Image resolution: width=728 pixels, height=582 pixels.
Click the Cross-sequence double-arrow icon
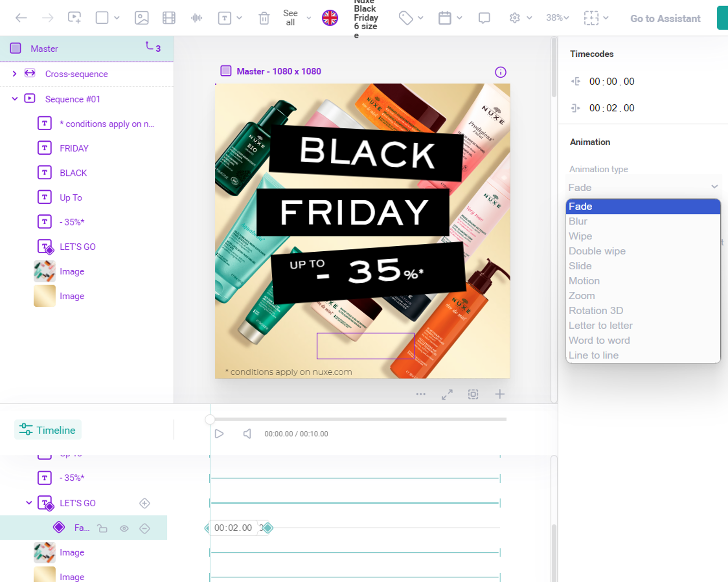30,73
